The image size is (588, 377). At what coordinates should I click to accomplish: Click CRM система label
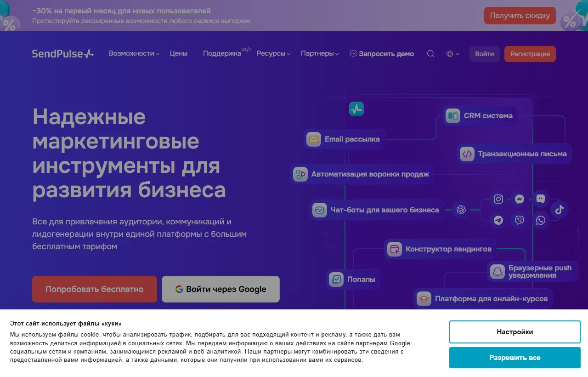pos(488,116)
